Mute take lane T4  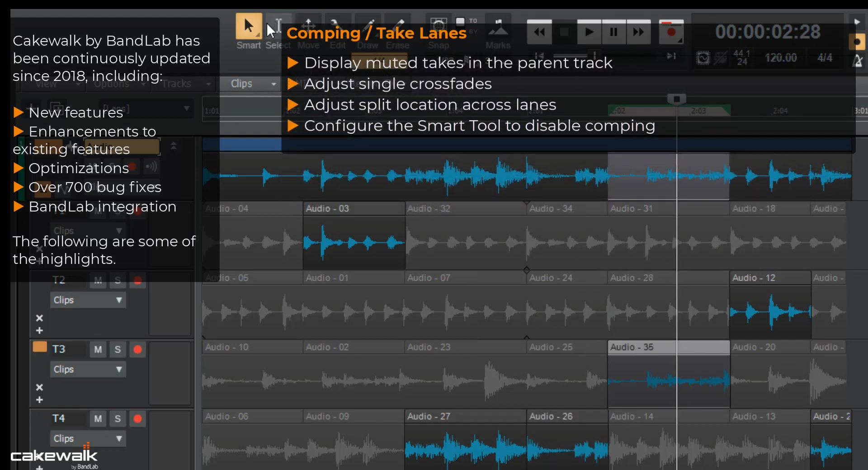point(98,418)
